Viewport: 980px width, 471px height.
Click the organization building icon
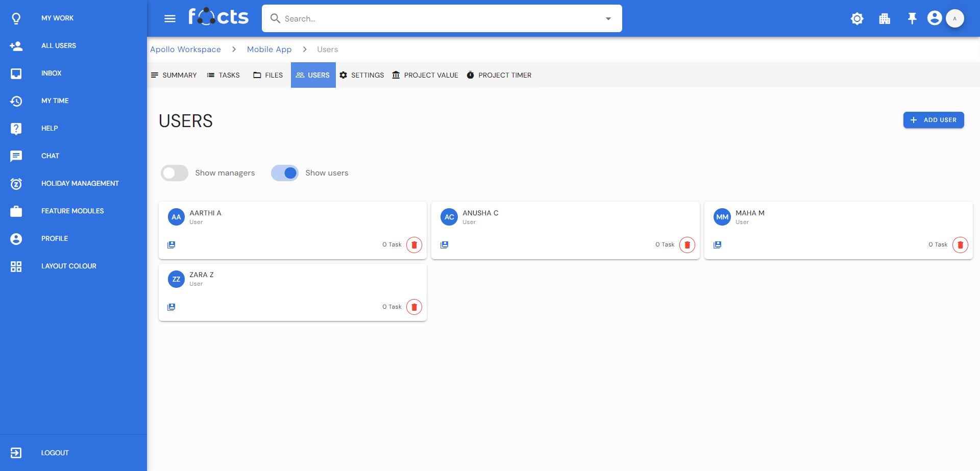[885, 19]
